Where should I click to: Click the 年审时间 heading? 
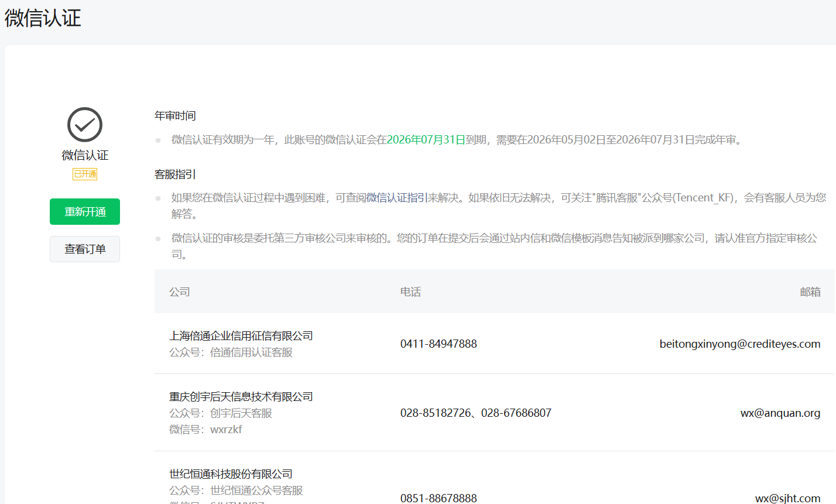pyautogui.click(x=175, y=116)
